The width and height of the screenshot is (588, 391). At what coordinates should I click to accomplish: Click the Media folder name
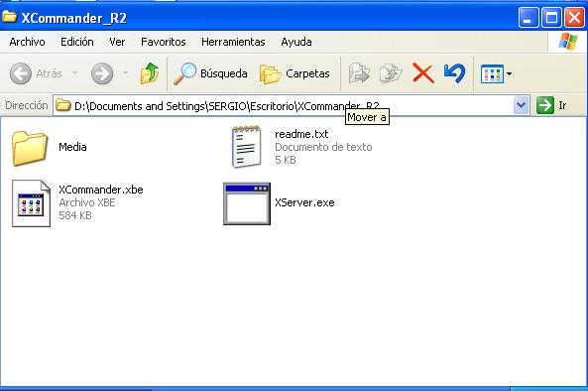tap(72, 147)
